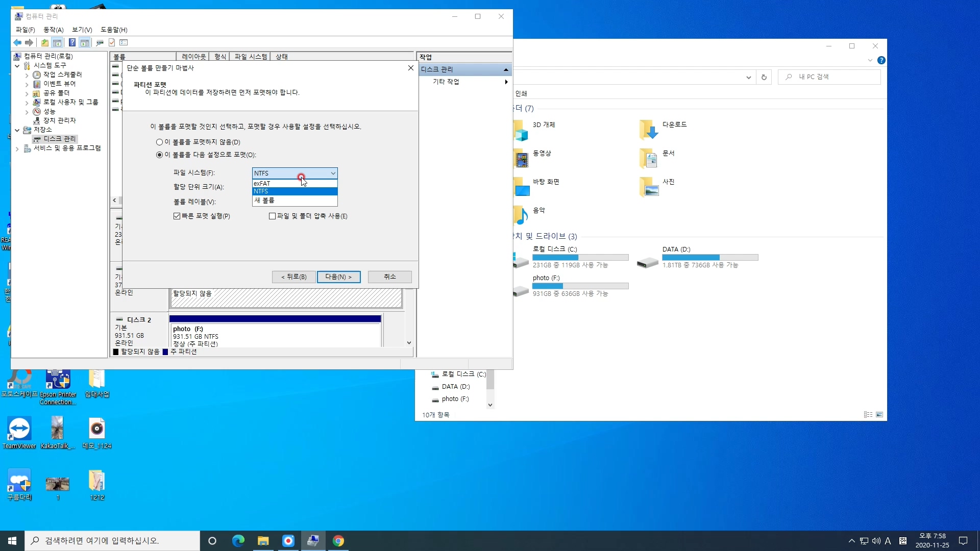Open the 동작(A) menu
Screen dimensions: 980x551
53,30
